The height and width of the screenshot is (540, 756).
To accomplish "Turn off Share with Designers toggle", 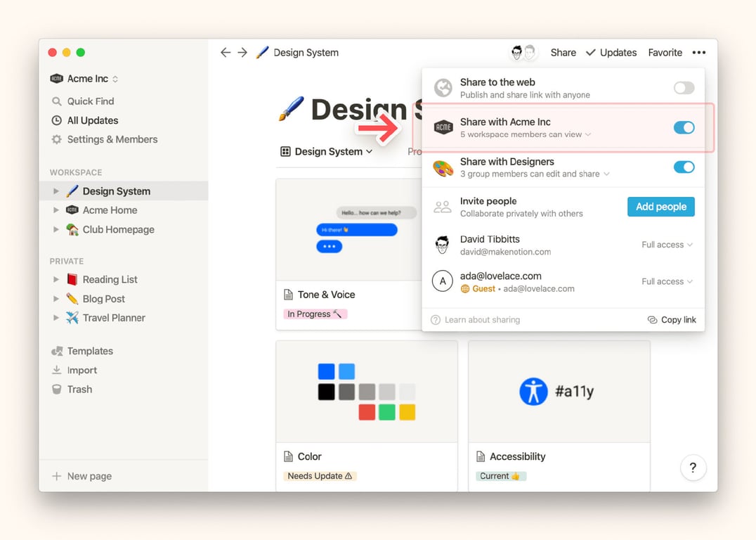I will [684, 167].
